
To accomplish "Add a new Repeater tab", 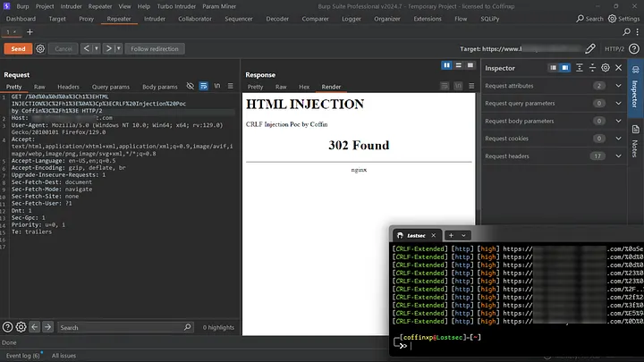I will pos(30,32).
